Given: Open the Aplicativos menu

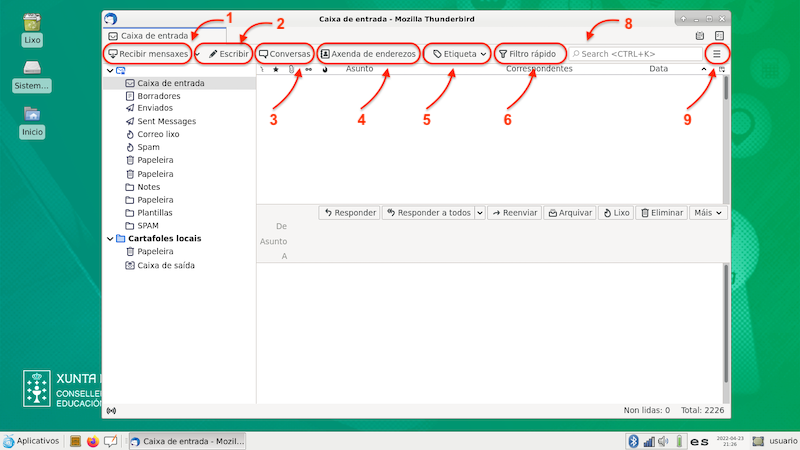Looking at the screenshot, I should point(31,441).
